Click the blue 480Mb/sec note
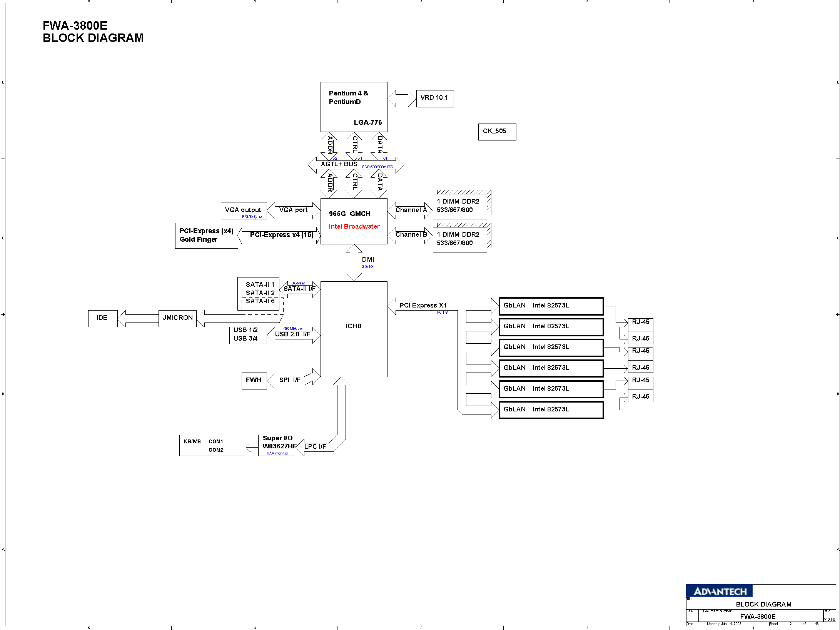The height and width of the screenshot is (630, 840). click(x=292, y=328)
